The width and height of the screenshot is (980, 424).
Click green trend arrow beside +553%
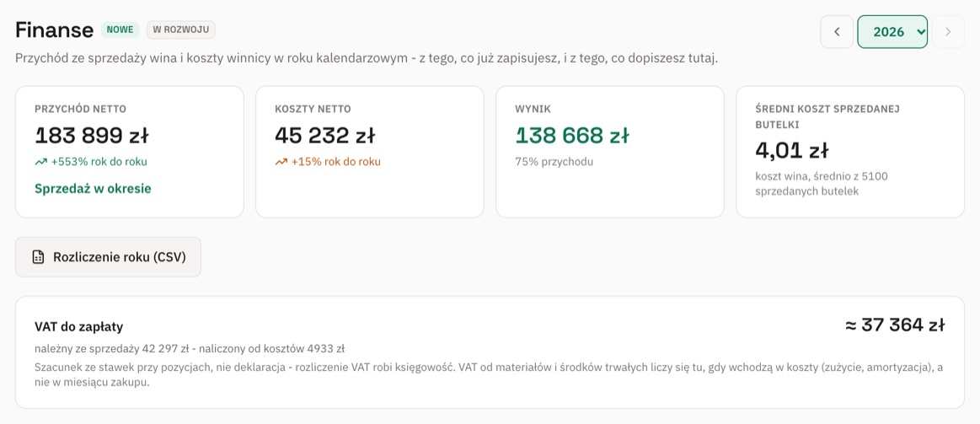[x=41, y=162]
